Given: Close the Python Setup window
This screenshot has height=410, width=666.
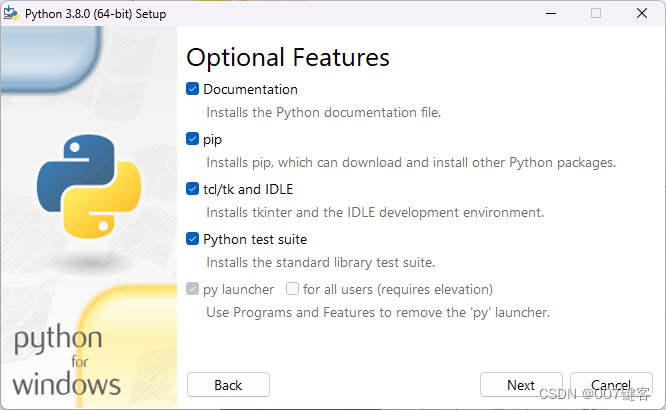Looking at the screenshot, I should tap(642, 14).
